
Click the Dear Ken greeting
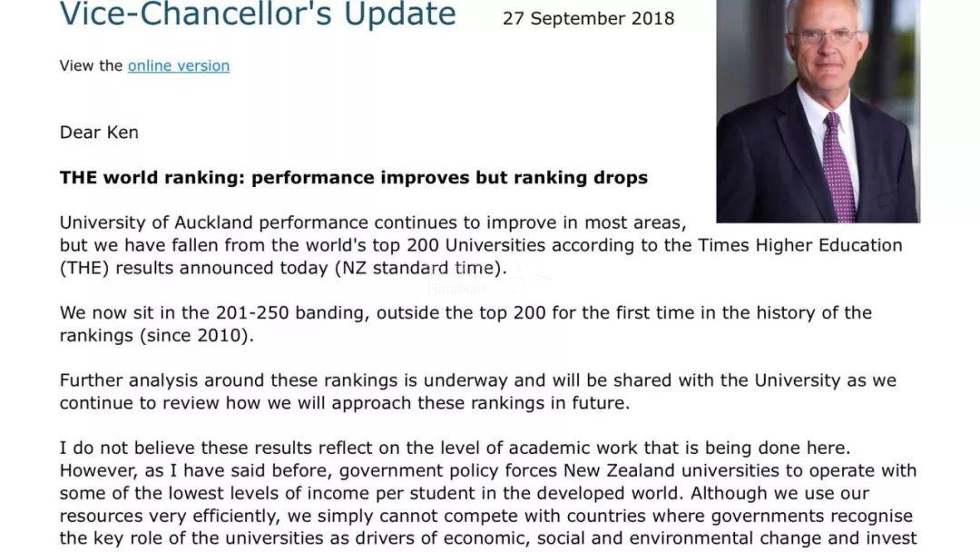(x=99, y=133)
